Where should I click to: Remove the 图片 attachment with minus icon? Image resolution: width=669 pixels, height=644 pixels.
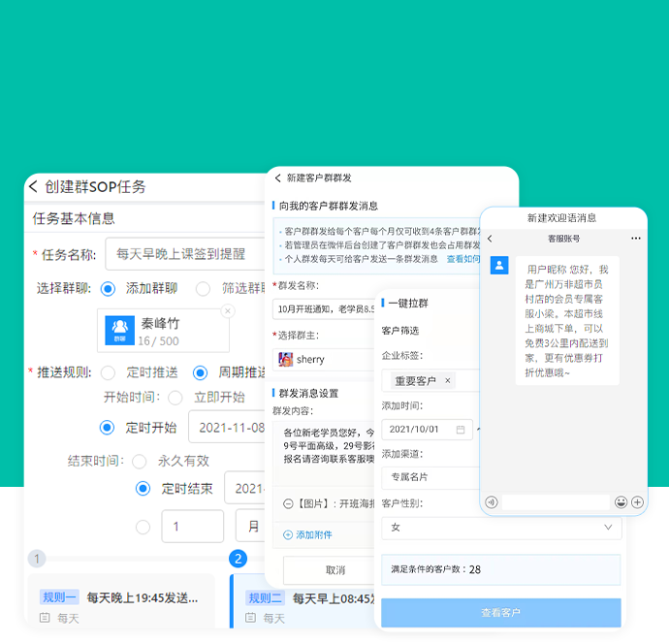coord(288,504)
